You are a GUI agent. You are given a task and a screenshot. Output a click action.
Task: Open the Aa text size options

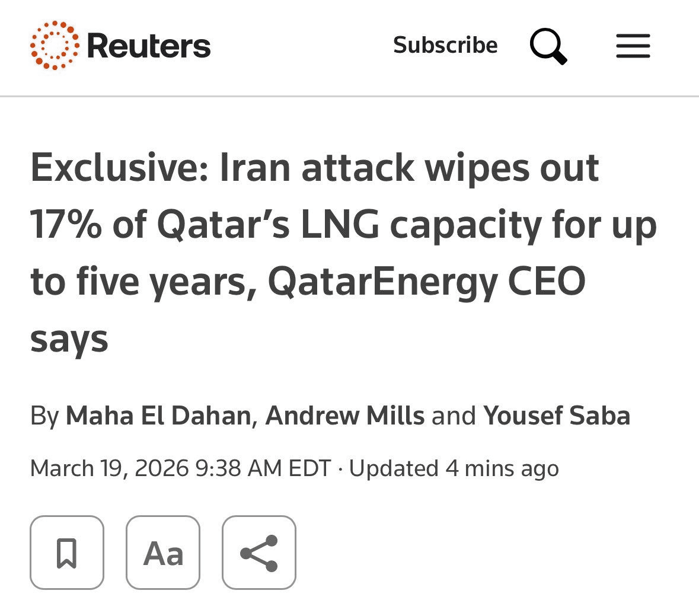point(163,553)
